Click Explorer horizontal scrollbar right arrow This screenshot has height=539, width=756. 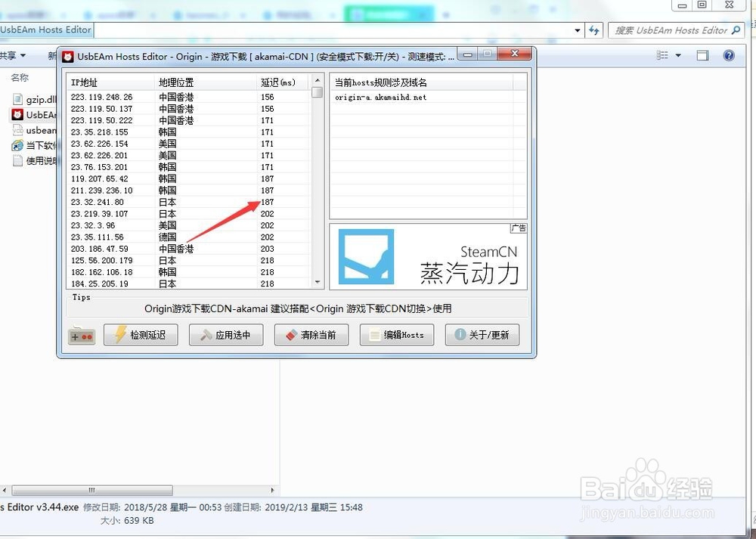pyautogui.click(x=272, y=491)
